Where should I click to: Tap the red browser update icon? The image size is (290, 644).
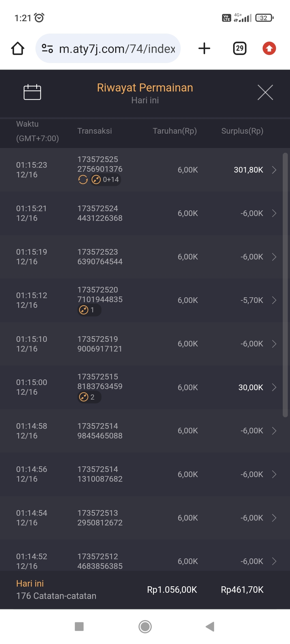point(269,49)
